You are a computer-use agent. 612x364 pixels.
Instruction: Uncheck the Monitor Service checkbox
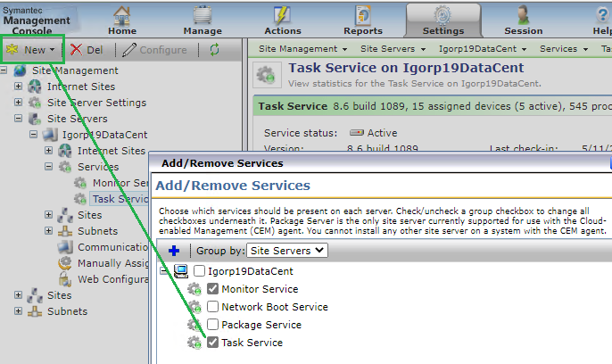pyautogui.click(x=212, y=289)
